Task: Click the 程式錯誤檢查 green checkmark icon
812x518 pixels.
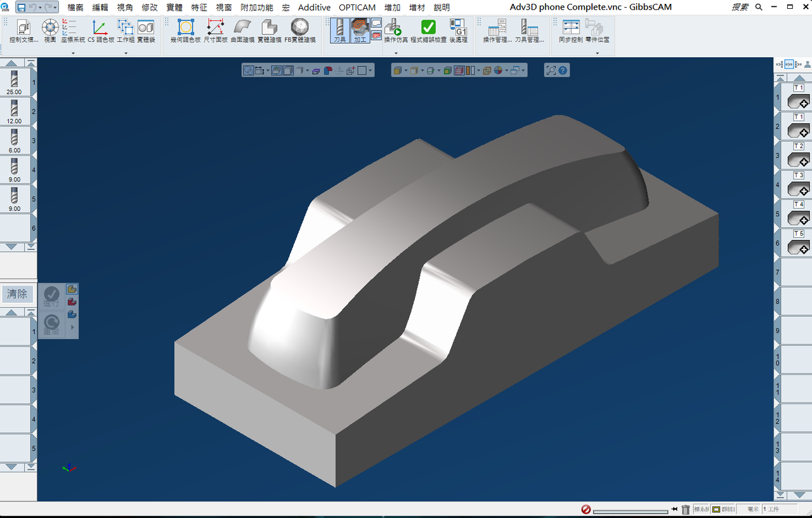Action: coord(428,30)
